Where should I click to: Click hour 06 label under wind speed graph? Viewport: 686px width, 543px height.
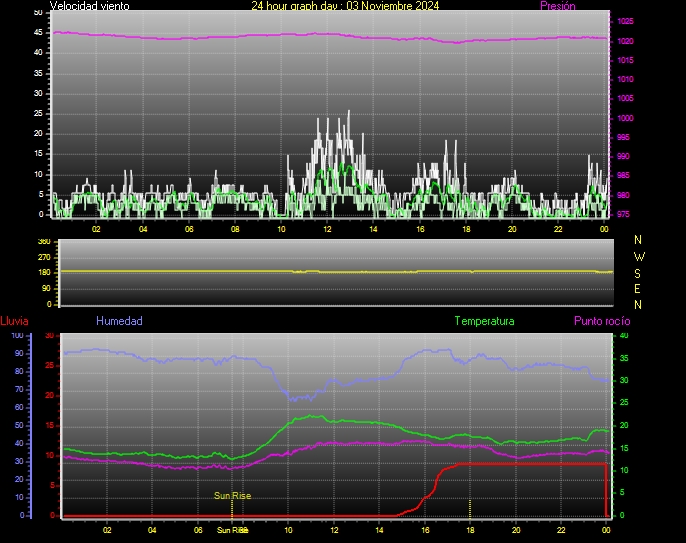pyautogui.click(x=189, y=229)
